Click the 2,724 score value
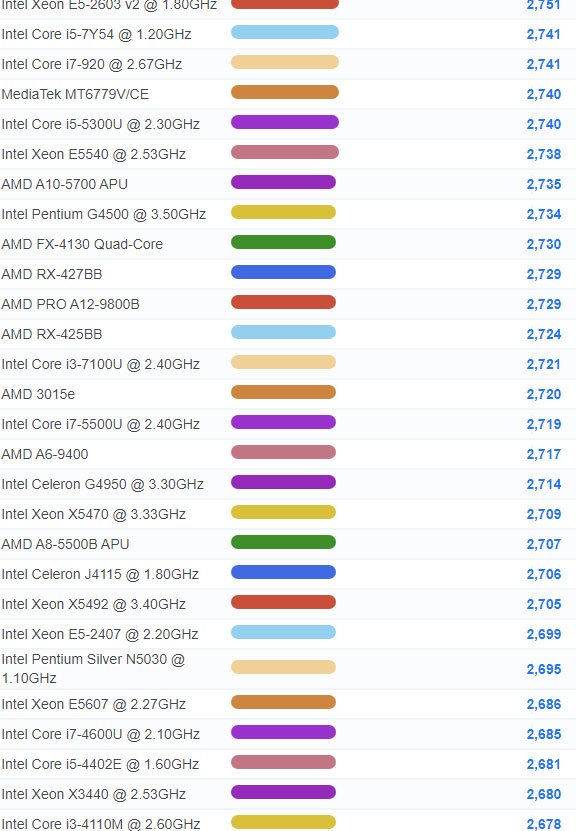576x831 pixels. click(544, 334)
